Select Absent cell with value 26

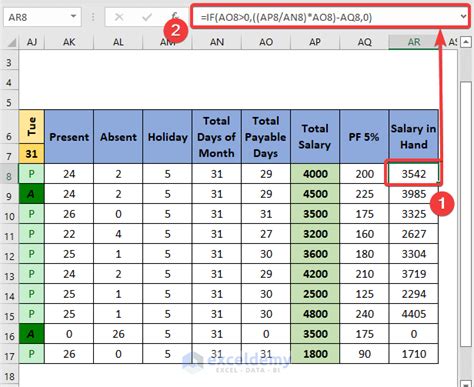[x=118, y=334]
